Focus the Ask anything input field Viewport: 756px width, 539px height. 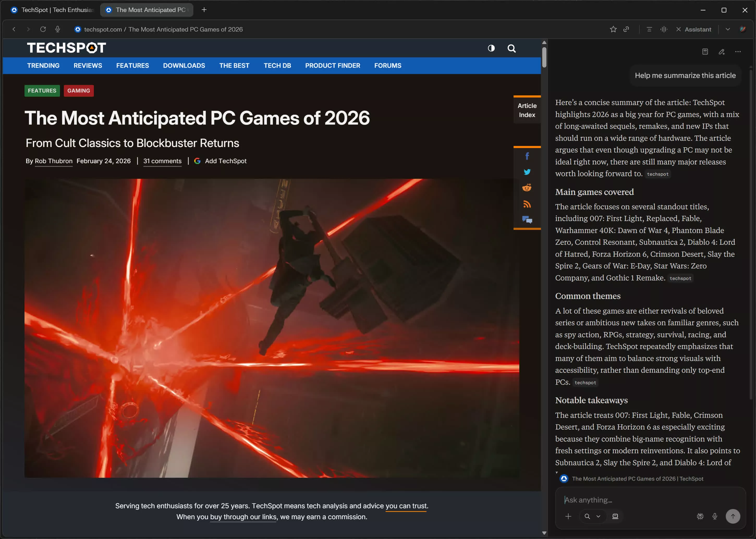[650, 500]
